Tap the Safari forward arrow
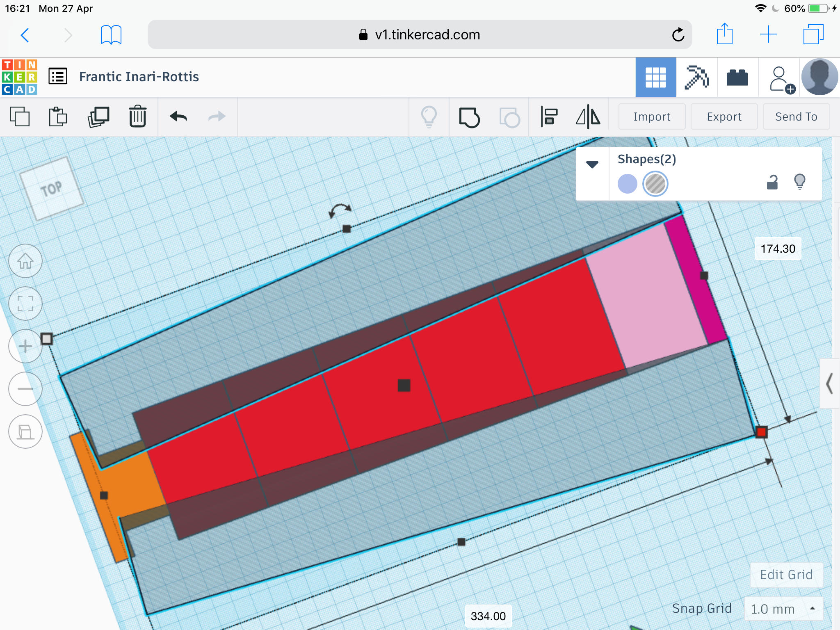The width and height of the screenshot is (840, 630). tap(68, 35)
